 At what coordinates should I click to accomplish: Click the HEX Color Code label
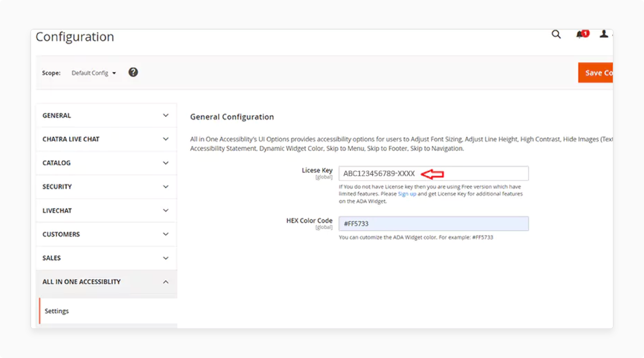[x=309, y=221]
